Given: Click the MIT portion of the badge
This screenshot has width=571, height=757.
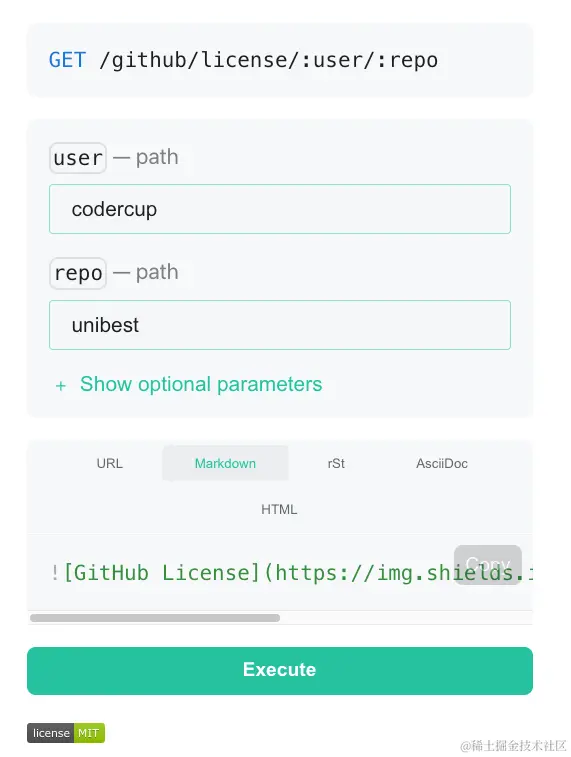Looking at the screenshot, I should (x=89, y=733).
